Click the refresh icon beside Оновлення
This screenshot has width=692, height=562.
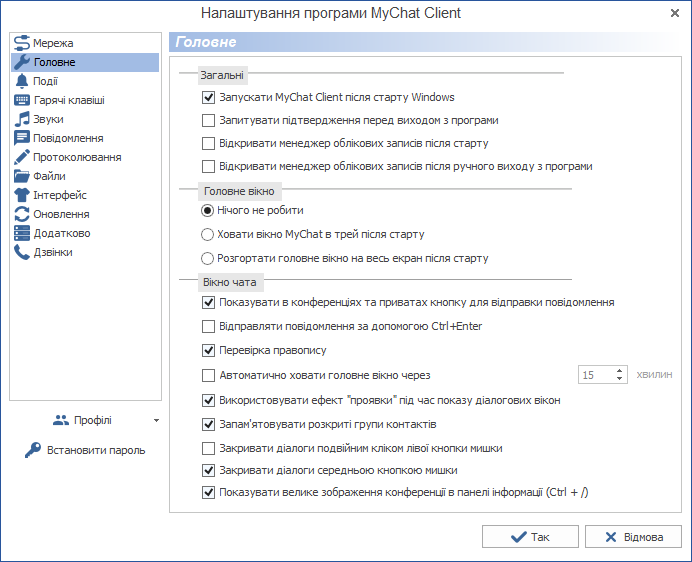pyautogui.click(x=22, y=214)
